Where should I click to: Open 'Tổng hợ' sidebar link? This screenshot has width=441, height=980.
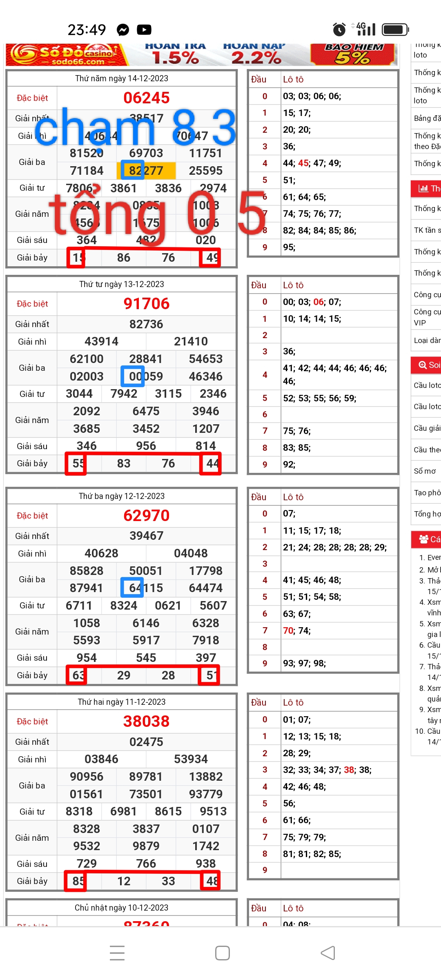[427, 514]
